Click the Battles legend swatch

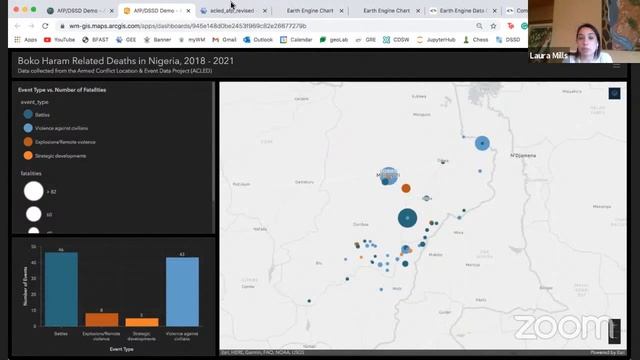[28, 115]
